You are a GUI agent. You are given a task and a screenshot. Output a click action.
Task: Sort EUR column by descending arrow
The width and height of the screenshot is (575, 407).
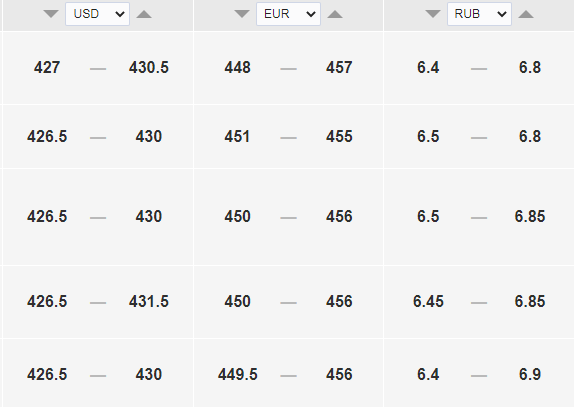pyautogui.click(x=242, y=14)
